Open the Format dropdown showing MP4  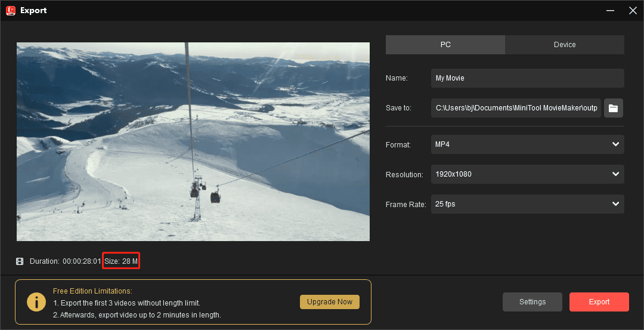point(527,144)
